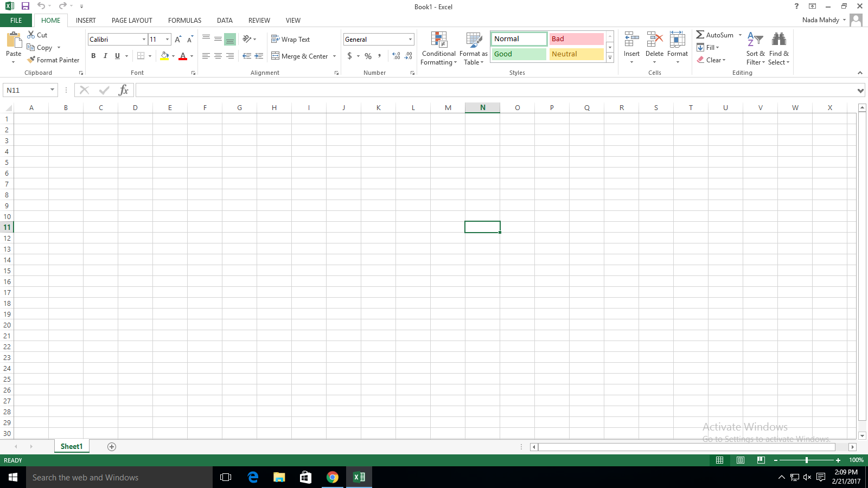Expand the formula bar
868x488 pixels.
(860, 91)
